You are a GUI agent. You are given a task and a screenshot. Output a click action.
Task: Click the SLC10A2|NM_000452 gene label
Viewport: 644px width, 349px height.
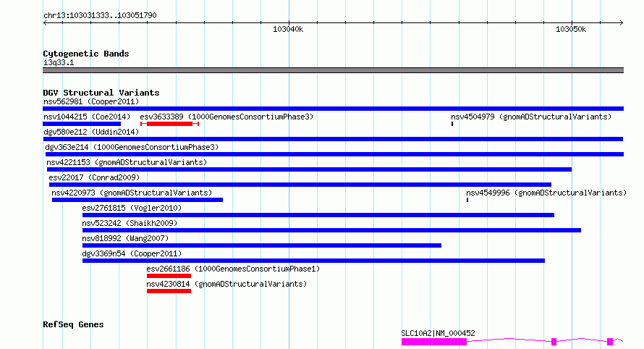pos(438,333)
